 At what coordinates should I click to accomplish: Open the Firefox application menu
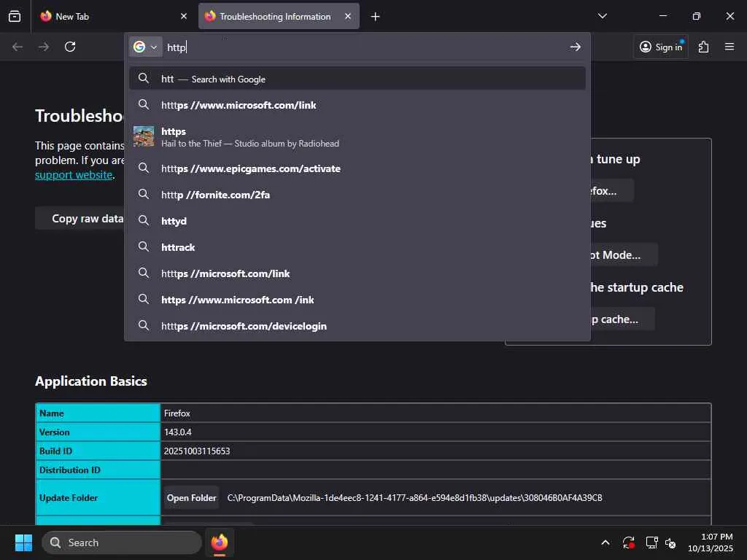[x=729, y=47]
